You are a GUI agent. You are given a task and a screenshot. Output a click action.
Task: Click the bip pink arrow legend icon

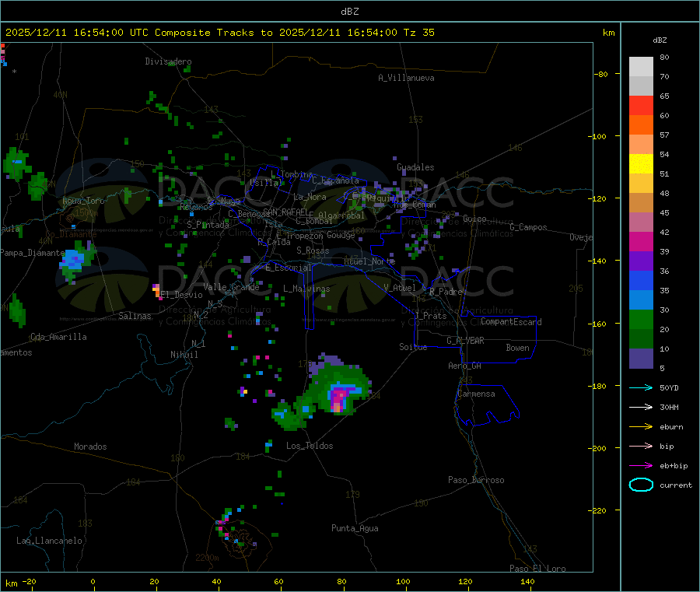641,446
